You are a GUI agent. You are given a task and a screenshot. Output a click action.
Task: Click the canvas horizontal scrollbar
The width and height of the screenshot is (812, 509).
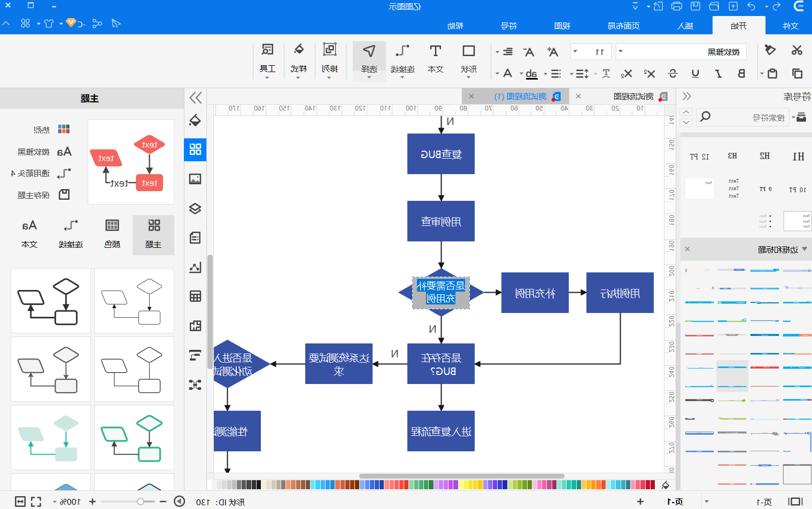[x=462, y=476]
